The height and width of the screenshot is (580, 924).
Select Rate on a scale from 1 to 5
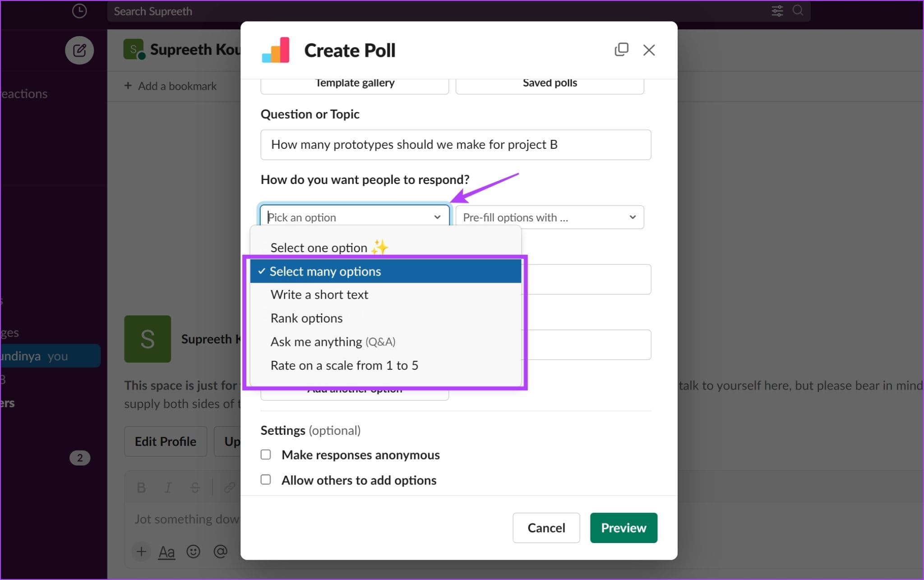[x=345, y=365]
